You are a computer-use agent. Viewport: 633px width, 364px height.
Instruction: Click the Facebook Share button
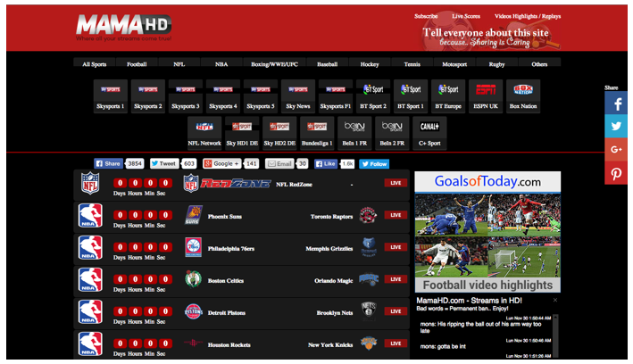coord(109,163)
